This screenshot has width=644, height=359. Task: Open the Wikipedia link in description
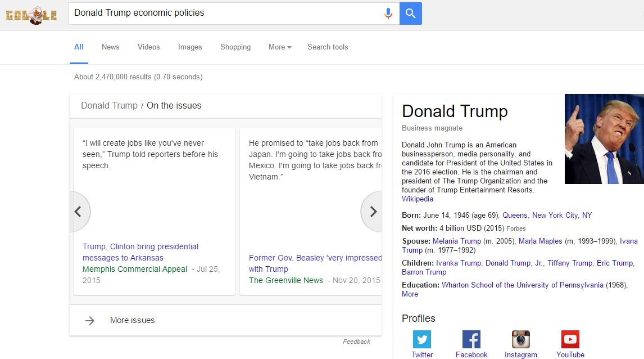(x=418, y=199)
